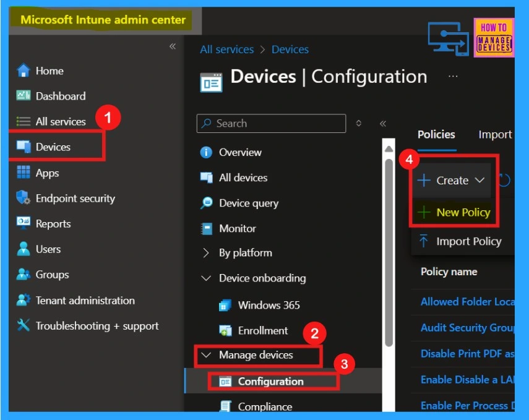Click the refresh icon beside Create
Viewport: 529px width, 420px height.
[504, 180]
